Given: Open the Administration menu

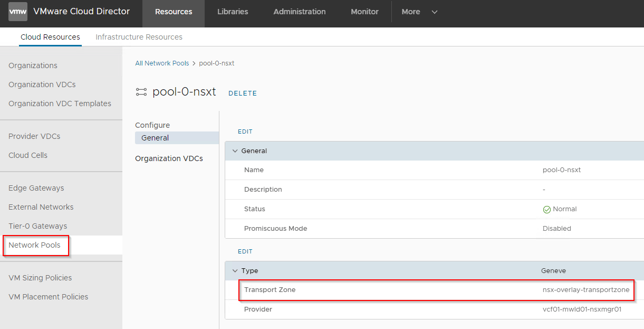Looking at the screenshot, I should (x=300, y=12).
